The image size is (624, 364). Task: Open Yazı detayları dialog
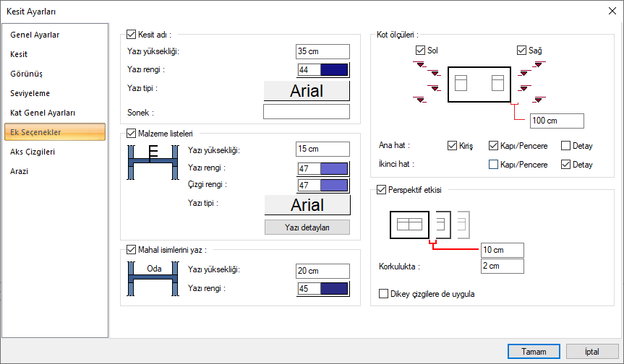pyautogui.click(x=307, y=227)
